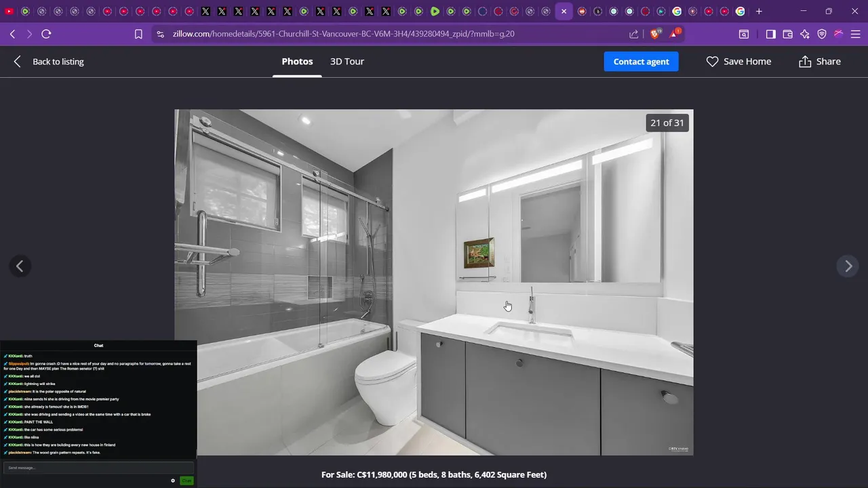Screen dimensions: 868x488
Task: Open the tab search icon in toolbar
Action: click(744, 34)
